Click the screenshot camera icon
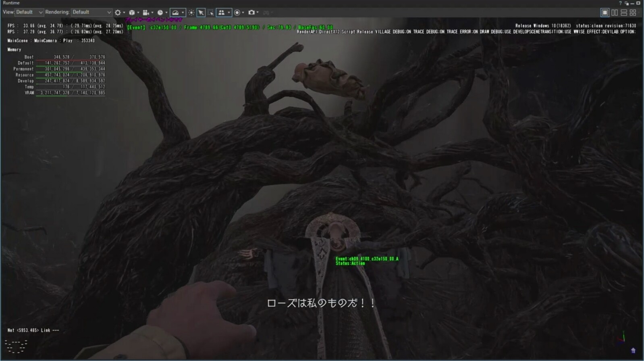 (251, 13)
